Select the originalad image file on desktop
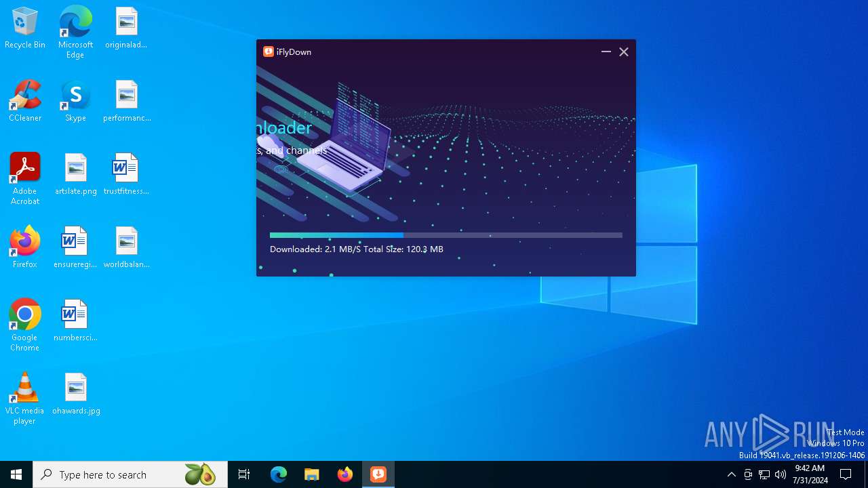Image resolution: width=868 pixels, height=488 pixels. [126, 28]
